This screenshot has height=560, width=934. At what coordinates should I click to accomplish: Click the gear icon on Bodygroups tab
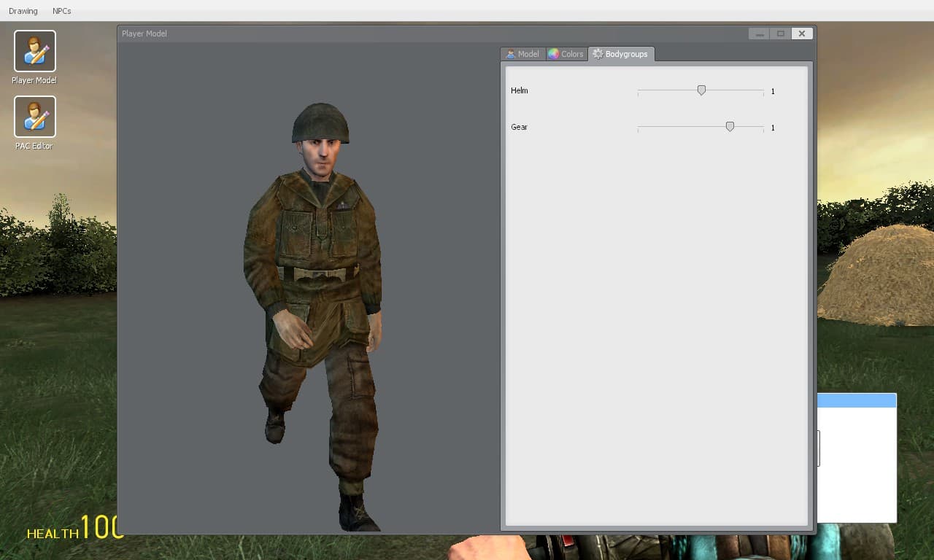coord(598,54)
